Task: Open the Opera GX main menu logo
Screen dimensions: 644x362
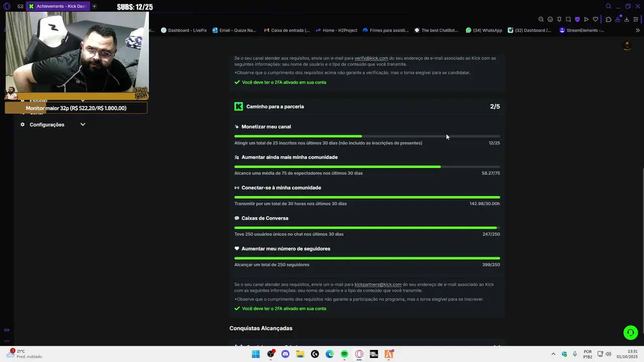Action: point(7,7)
